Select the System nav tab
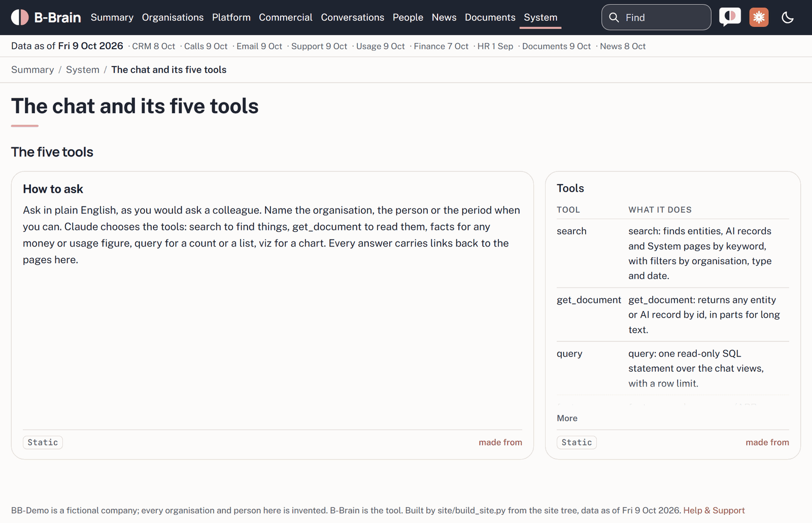The width and height of the screenshot is (812, 523). click(x=540, y=17)
